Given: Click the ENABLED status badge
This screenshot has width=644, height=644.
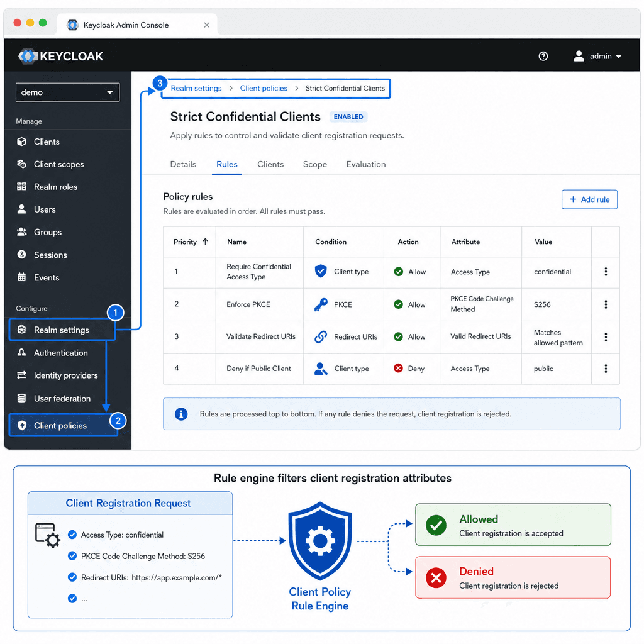Looking at the screenshot, I should coord(348,116).
